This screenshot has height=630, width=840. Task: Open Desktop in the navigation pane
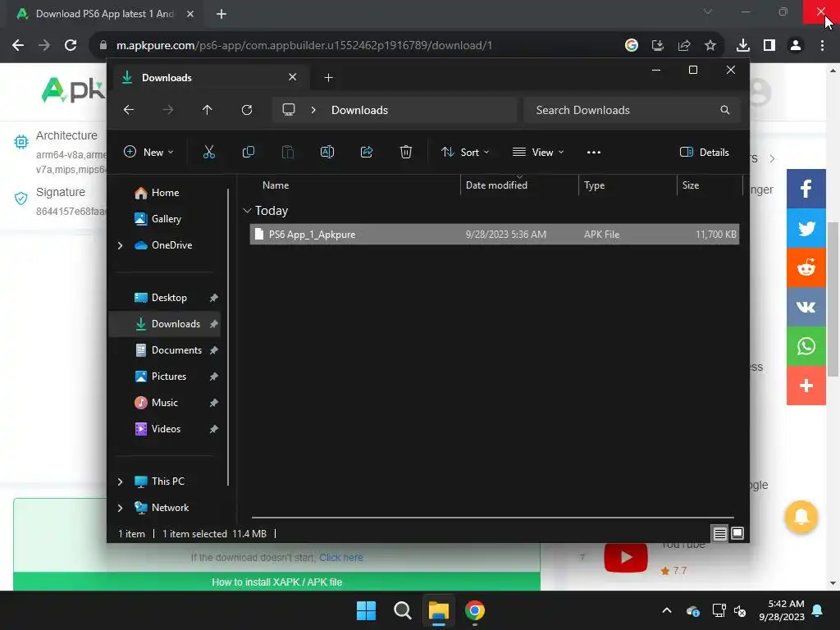[168, 298]
